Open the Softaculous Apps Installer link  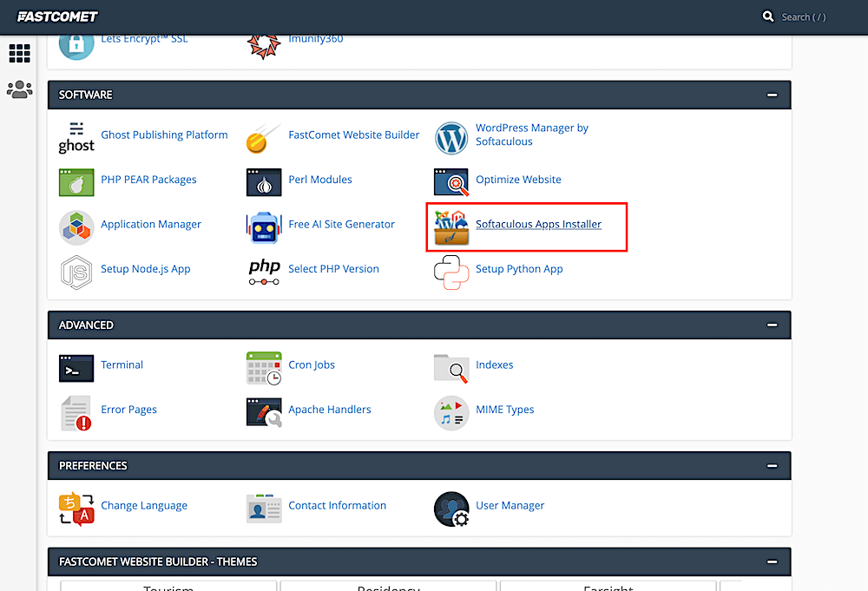[538, 225]
